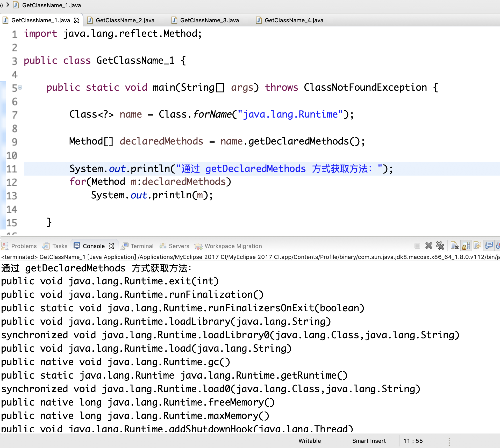Expand the breadcrumb chevron before GetClassName_1.java
500x448 pixels.
pos(8,5)
